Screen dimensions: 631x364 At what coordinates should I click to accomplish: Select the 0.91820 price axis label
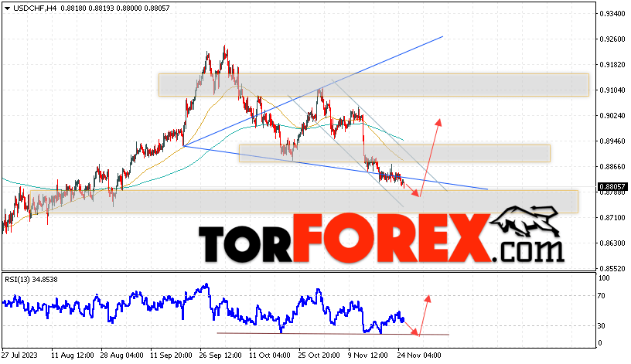click(612, 64)
